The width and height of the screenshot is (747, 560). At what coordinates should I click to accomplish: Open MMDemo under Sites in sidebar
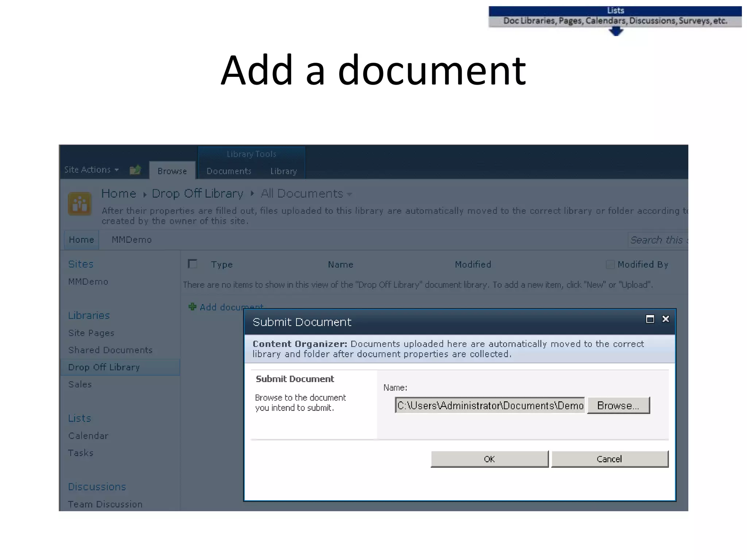pos(88,281)
